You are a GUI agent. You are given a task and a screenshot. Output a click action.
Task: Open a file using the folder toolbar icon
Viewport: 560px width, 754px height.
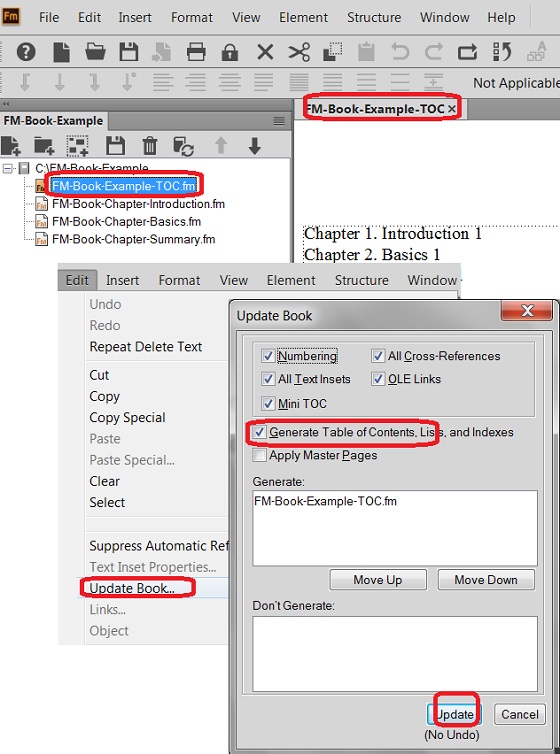(x=95, y=51)
